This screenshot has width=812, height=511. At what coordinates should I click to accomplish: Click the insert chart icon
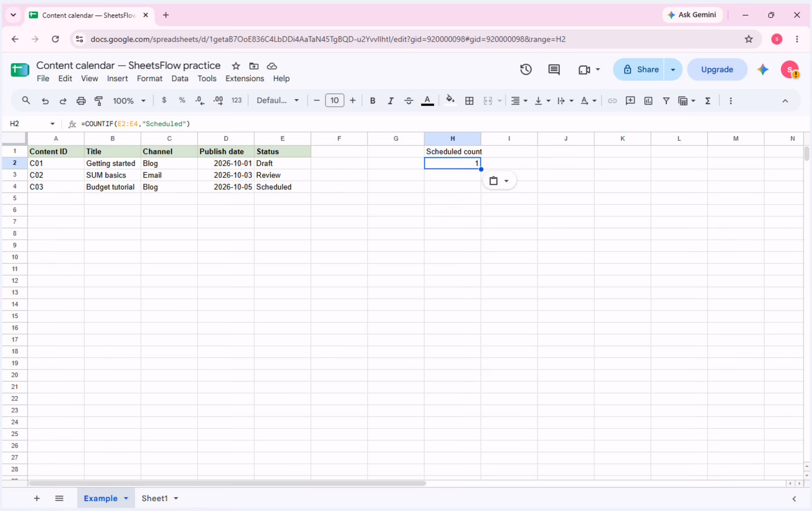pos(648,101)
